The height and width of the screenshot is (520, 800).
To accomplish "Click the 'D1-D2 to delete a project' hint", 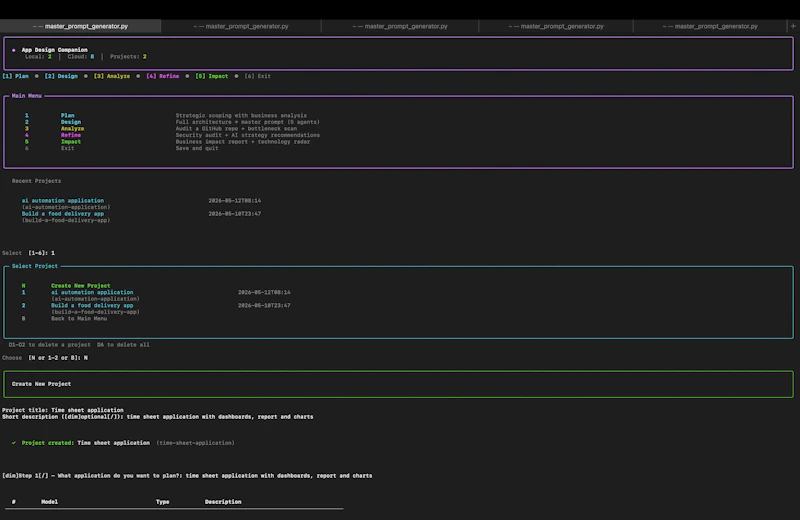I will pos(49,345).
